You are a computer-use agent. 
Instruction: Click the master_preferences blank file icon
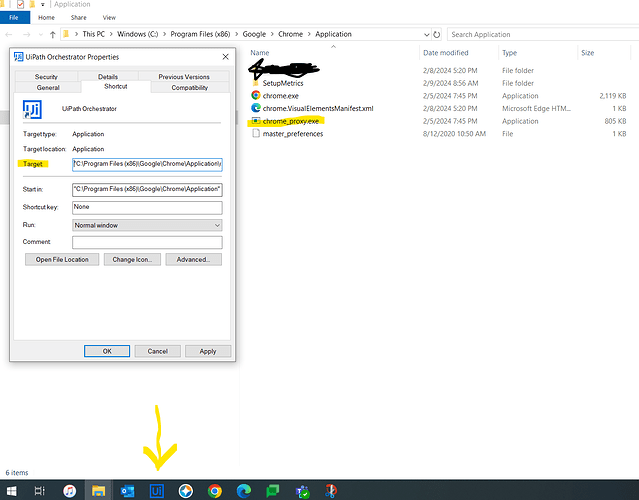pyautogui.click(x=256, y=134)
